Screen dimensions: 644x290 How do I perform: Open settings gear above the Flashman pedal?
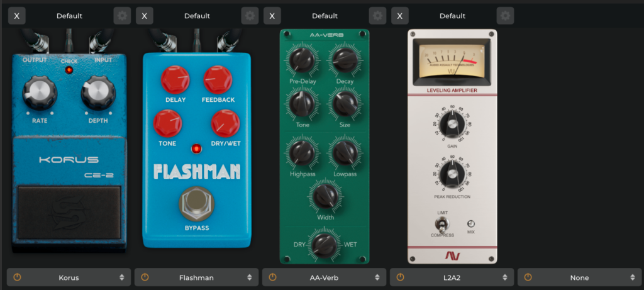[250, 16]
